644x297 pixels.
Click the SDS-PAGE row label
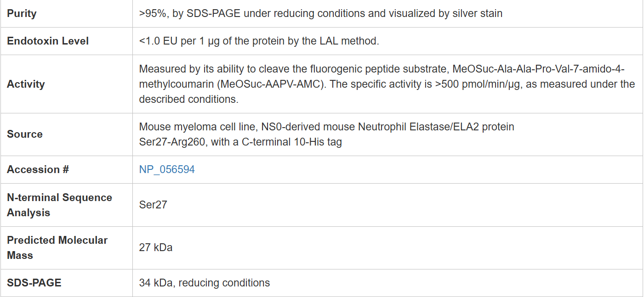pos(34,283)
